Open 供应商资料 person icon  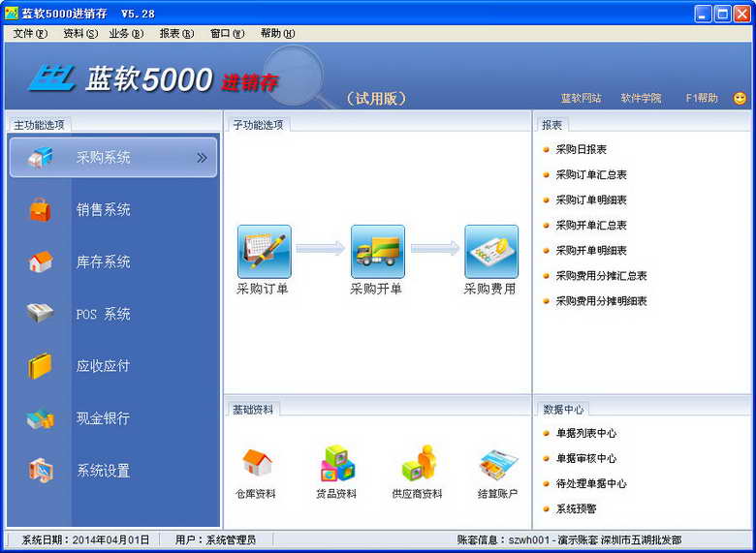tap(418, 463)
